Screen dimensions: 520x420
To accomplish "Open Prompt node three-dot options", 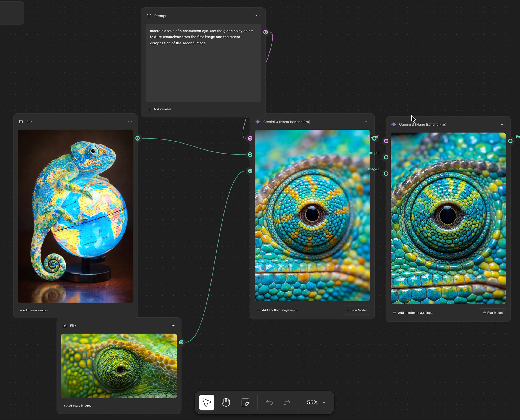I will [258, 16].
